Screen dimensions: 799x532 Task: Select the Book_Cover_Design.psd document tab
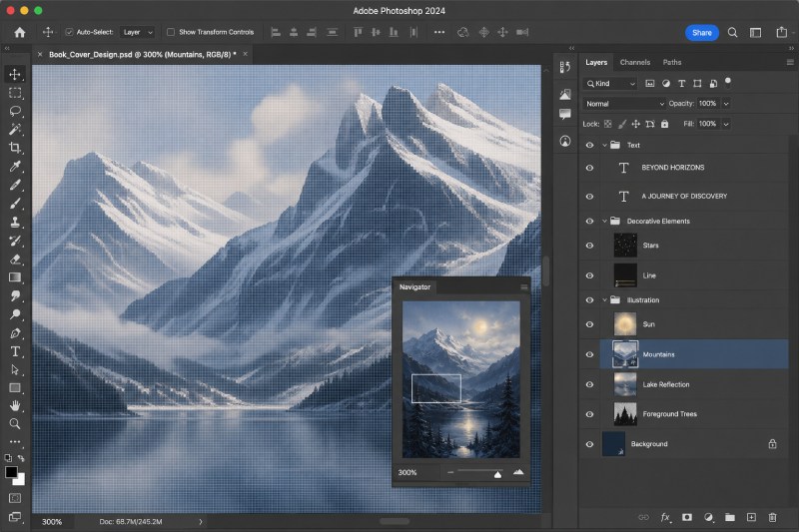pos(143,55)
